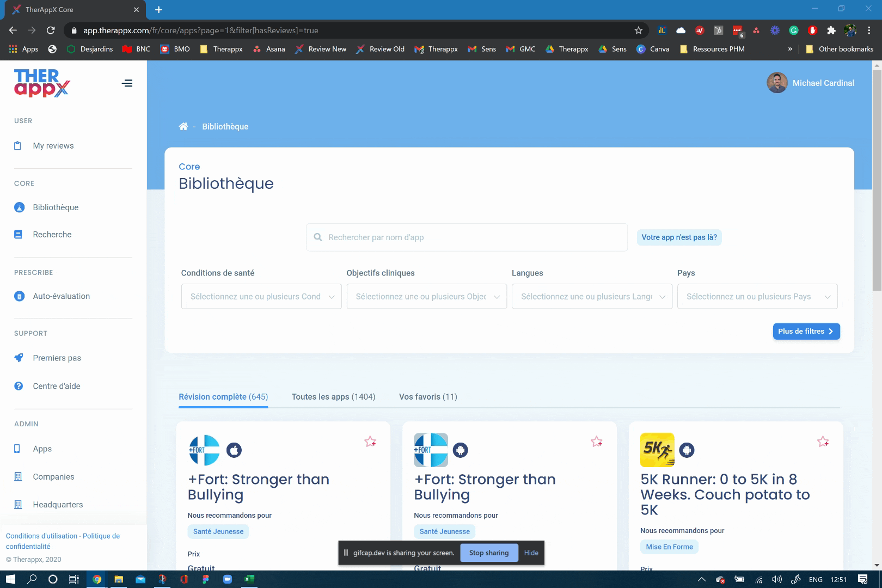The width and height of the screenshot is (882, 588).
Task: Open the Chrome extensions puzzle icon
Action: 831,30
